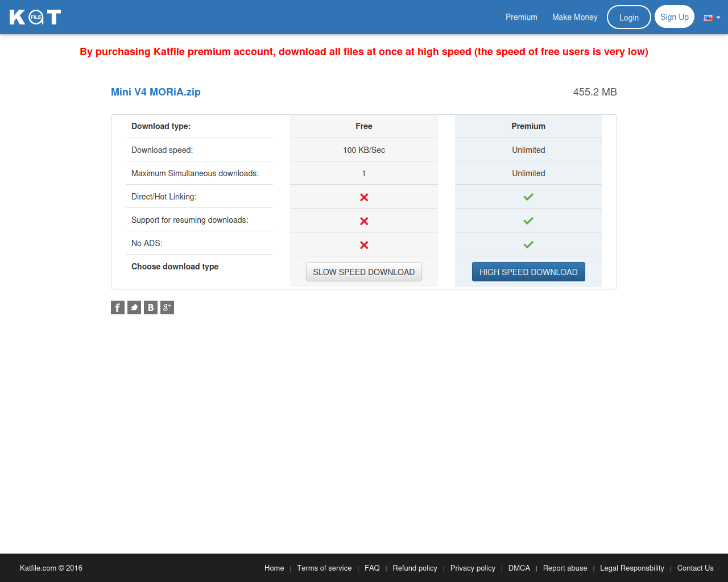This screenshot has height=582, width=728.
Task: Click the Download type: label
Action: point(161,126)
